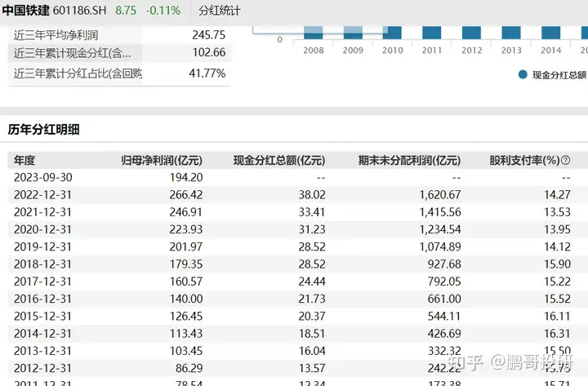
Task: Click the 2015-12-31 row date
Action: coord(42,317)
